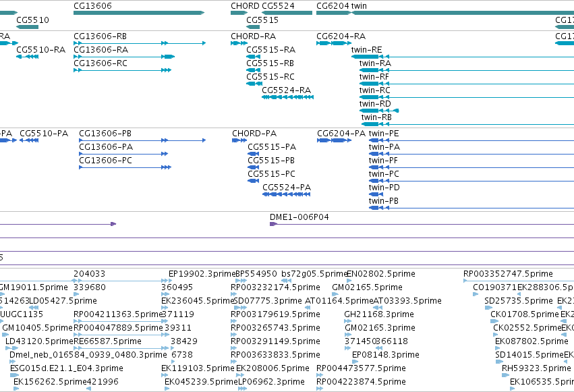Select protein CHORD-PA
The image size is (574, 392).
point(254,134)
